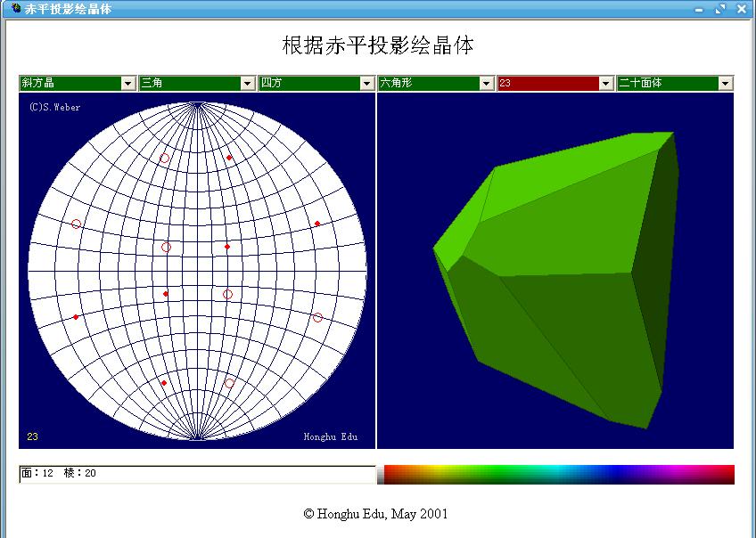Select the topmost open circle pole

coord(164,158)
